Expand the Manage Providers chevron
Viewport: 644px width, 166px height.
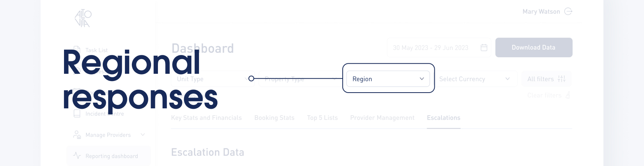(x=143, y=135)
